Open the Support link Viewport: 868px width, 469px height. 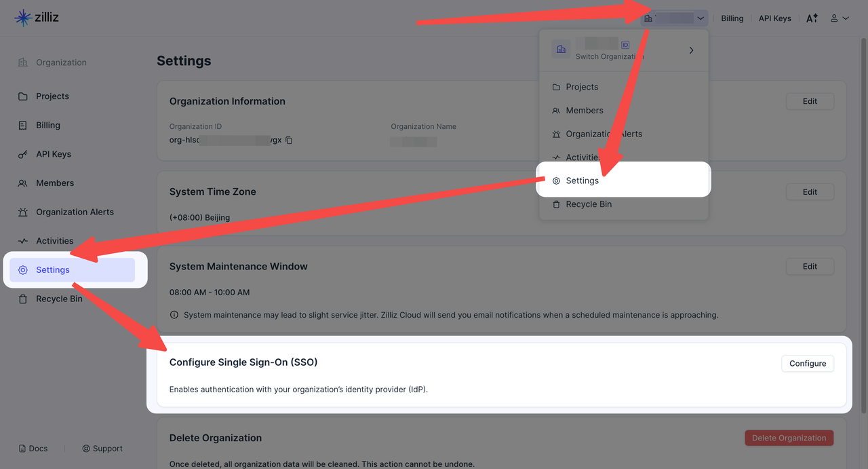[102, 449]
